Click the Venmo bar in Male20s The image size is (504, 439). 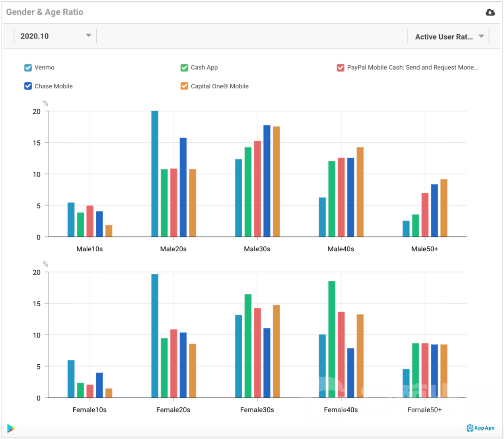(x=155, y=174)
